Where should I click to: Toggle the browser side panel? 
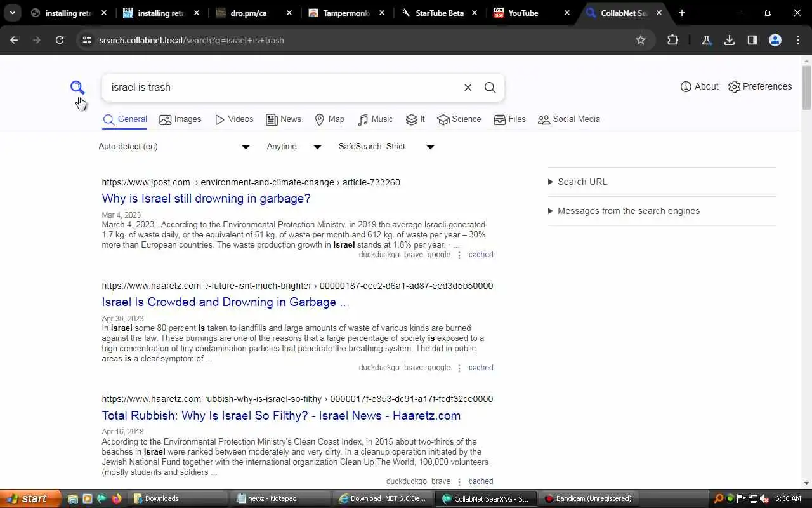point(752,40)
